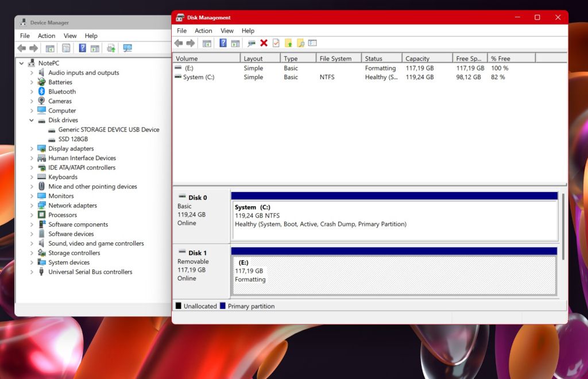The height and width of the screenshot is (379, 588).
Task: Select the (E:) Formatting partition block
Action: point(394,275)
